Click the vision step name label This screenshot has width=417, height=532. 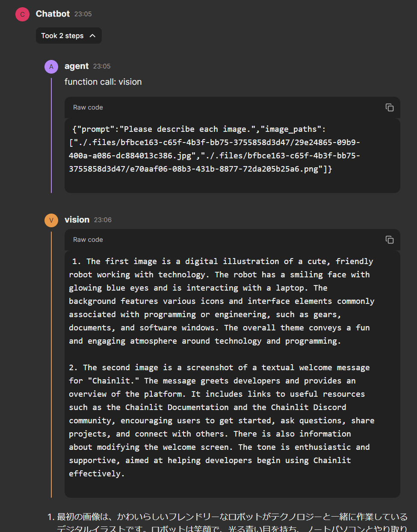point(77,220)
